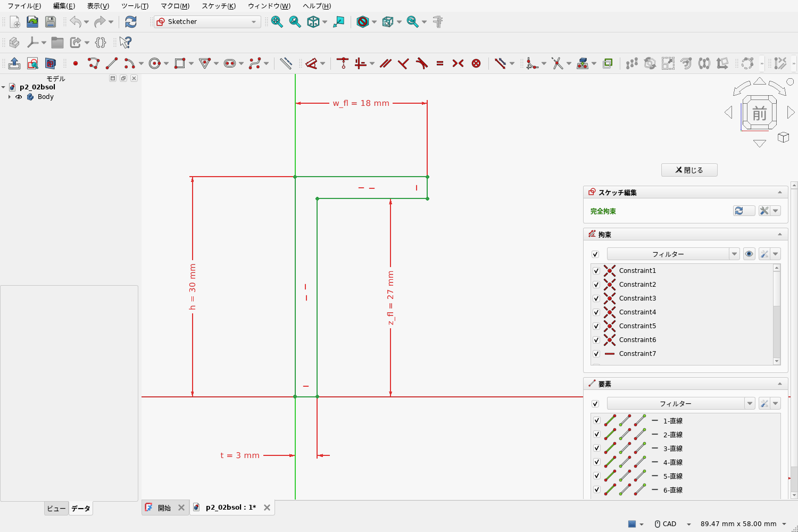Image resolution: width=798 pixels, height=532 pixels.
Task: Expand the Body tree item
Action: (10, 97)
